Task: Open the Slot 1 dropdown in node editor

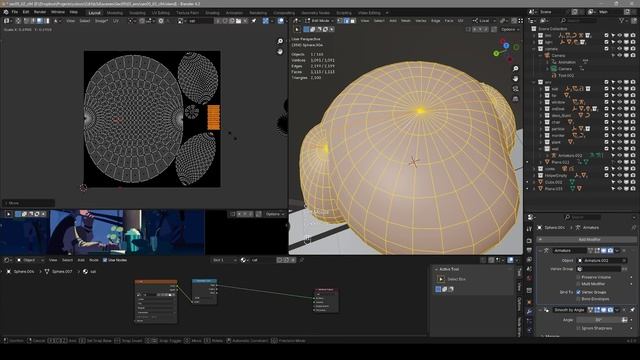Action: [x=224, y=260]
